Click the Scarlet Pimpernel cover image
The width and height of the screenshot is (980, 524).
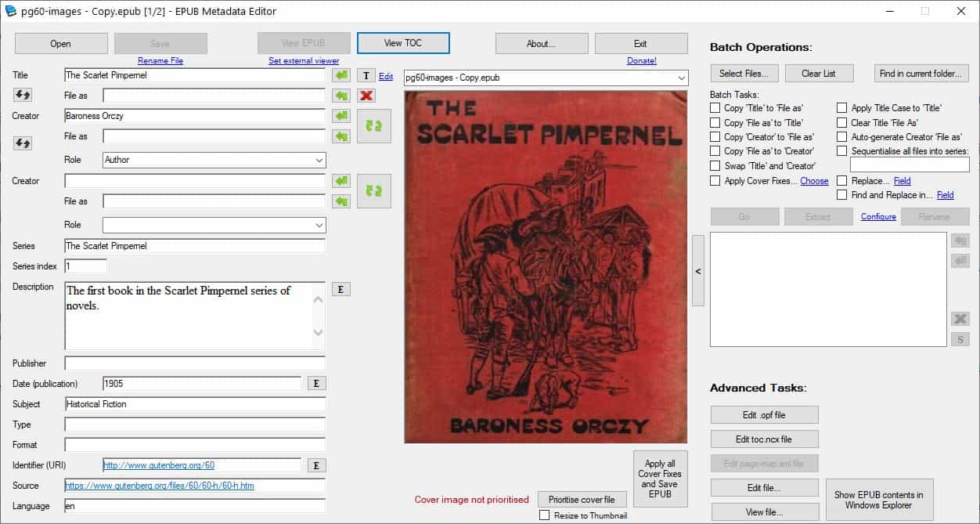point(546,266)
